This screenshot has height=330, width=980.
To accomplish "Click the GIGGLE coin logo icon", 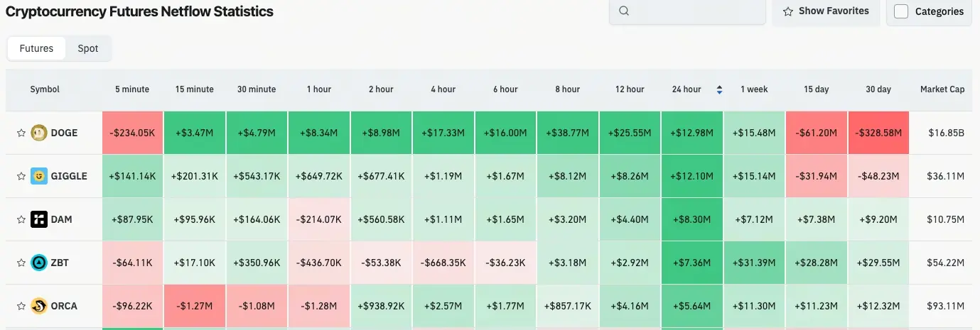I will tap(39, 176).
